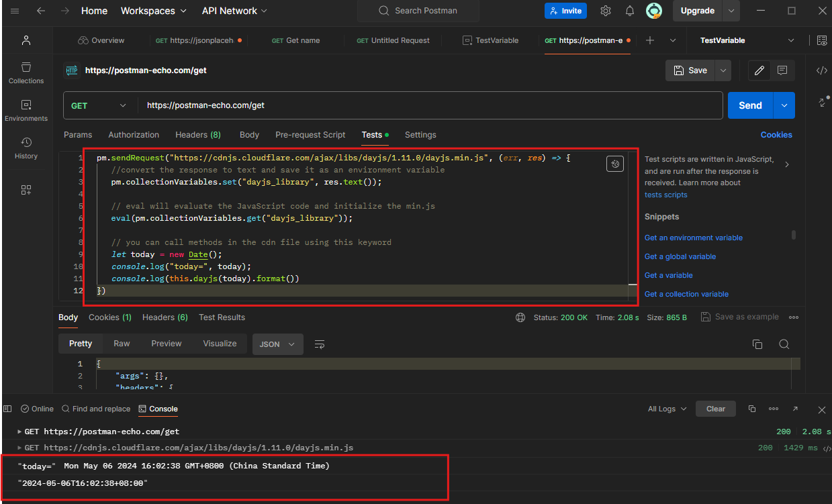832x504 pixels.
Task: Open console more options ellipsis
Action: (774, 409)
